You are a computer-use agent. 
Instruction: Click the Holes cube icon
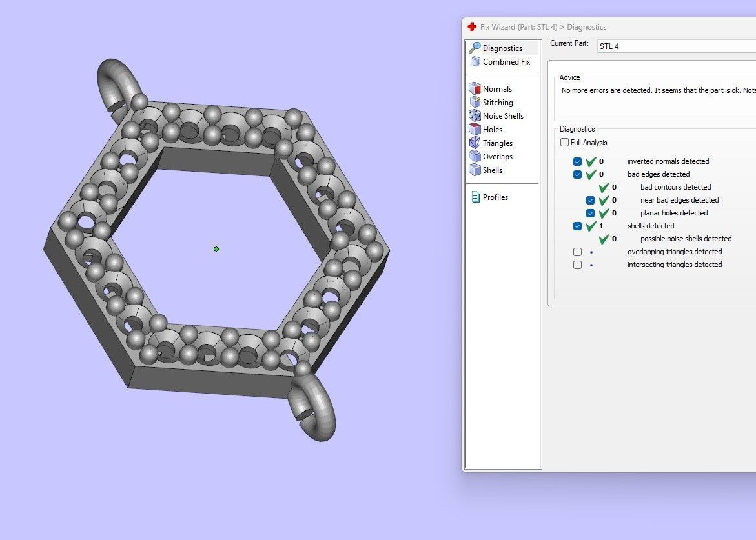[475, 129]
